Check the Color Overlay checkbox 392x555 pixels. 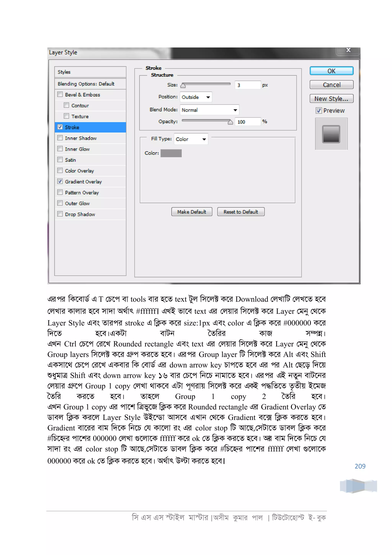(60, 170)
